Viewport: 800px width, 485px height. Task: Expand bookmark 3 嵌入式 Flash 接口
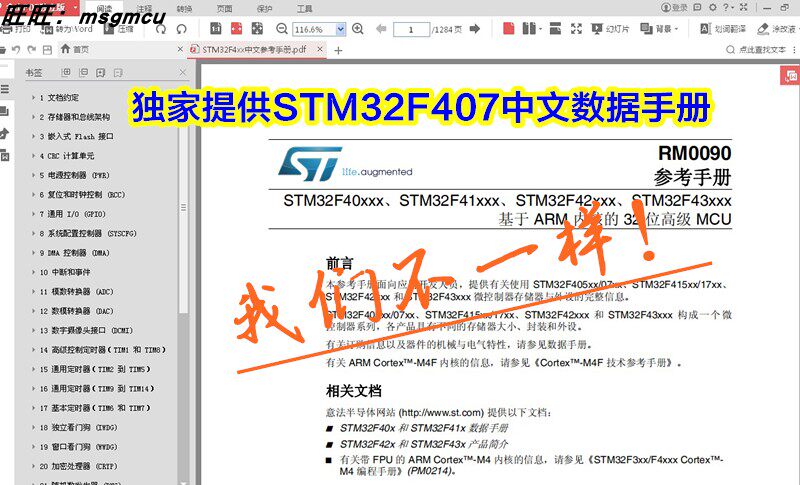click(x=33, y=136)
